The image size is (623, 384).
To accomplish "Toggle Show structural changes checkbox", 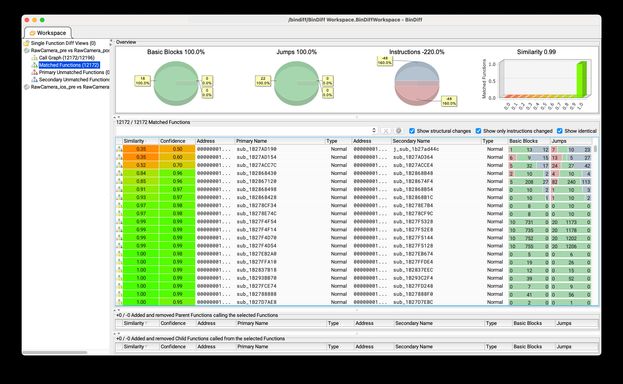I will (412, 131).
